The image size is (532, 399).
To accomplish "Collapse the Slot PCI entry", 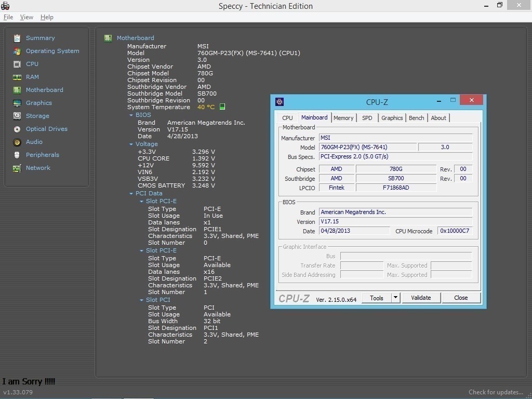I will (x=141, y=300).
